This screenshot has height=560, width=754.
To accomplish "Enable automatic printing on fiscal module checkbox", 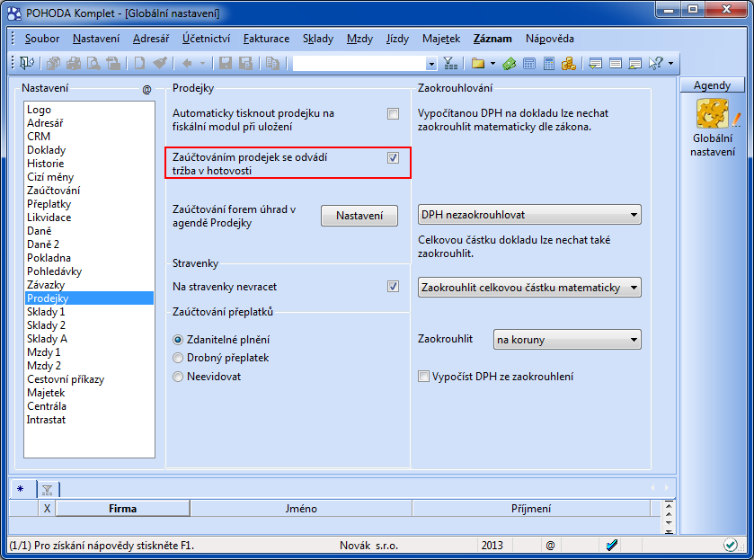I will [393, 113].
